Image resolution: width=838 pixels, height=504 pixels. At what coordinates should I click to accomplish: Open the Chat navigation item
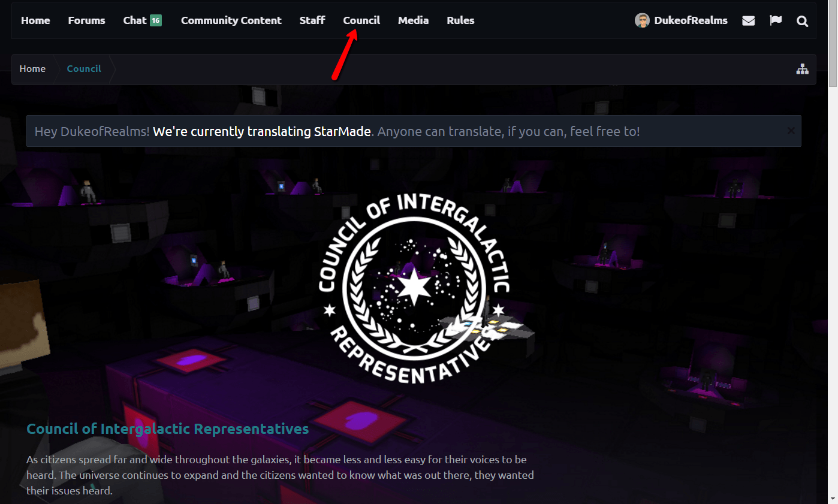pos(135,20)
